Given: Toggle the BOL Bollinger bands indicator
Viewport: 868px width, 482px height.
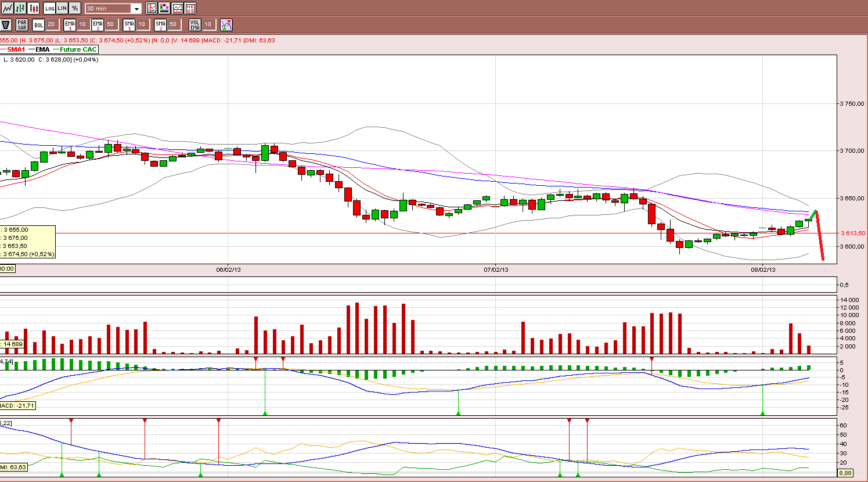Looking at the screenshot, I should [x=38, y=24].
